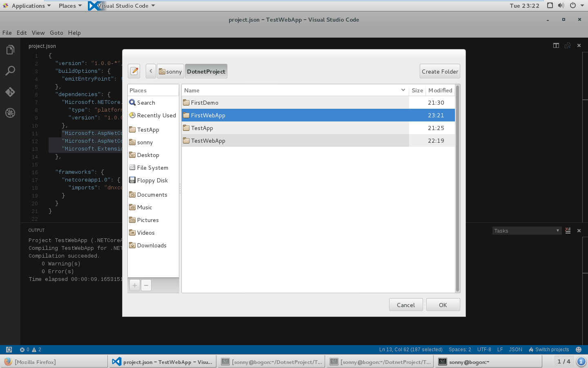588x368 pixels.
Task: Go to Desktop in Places
Action: tap(153, 155)
